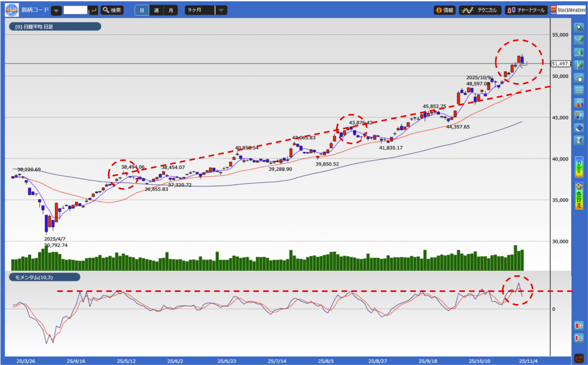Screen dimensions: 588x365
Task: Open the チャートツール menu
Action: coord(526,10)
